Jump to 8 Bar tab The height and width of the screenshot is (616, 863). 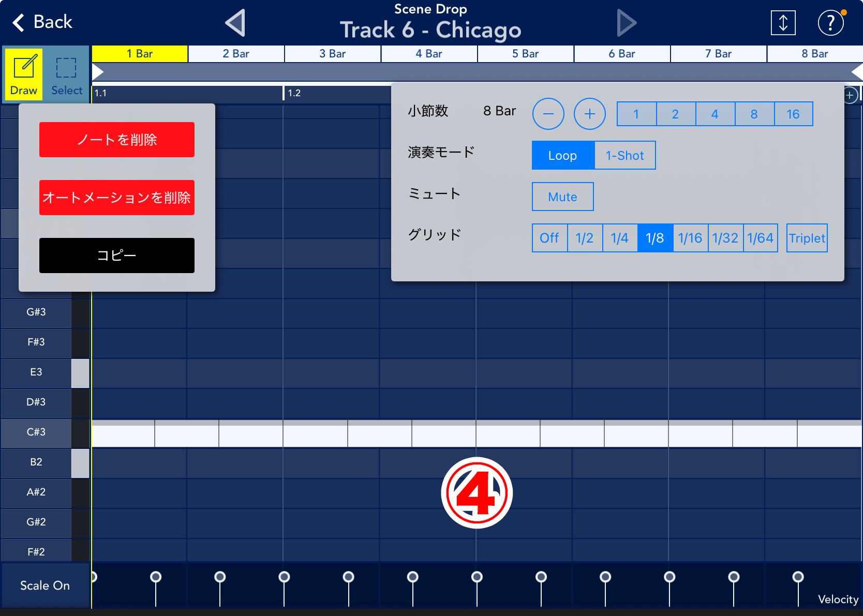tap(815, 54)
